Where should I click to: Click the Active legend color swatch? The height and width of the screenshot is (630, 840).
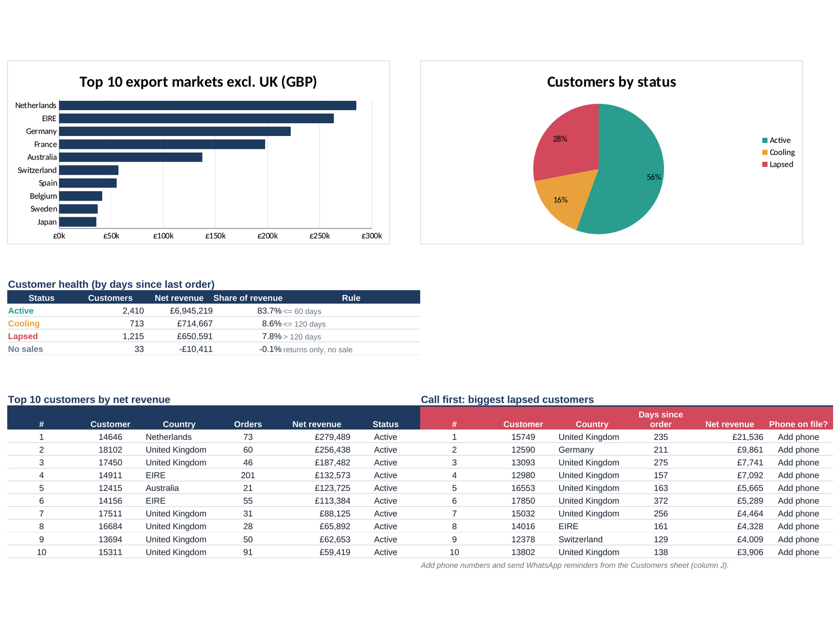click(x=765, y=140)
